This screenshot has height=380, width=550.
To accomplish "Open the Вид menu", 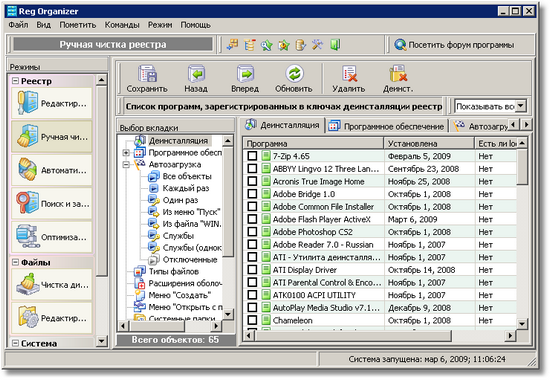I will click(44, 25).
